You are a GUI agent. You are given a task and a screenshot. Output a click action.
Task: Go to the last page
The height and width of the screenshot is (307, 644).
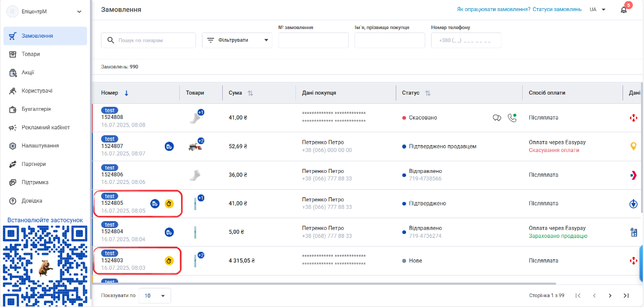point(626,295)
